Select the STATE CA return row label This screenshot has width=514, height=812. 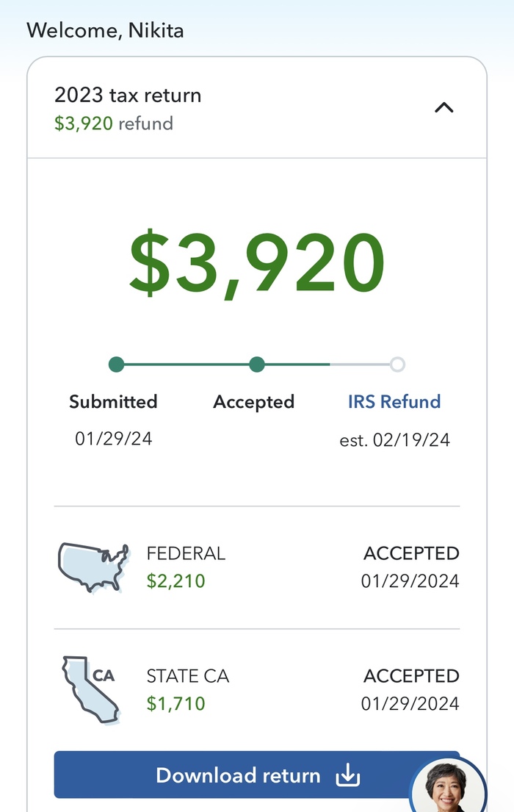pyautogui.click(x=188, y=676)
